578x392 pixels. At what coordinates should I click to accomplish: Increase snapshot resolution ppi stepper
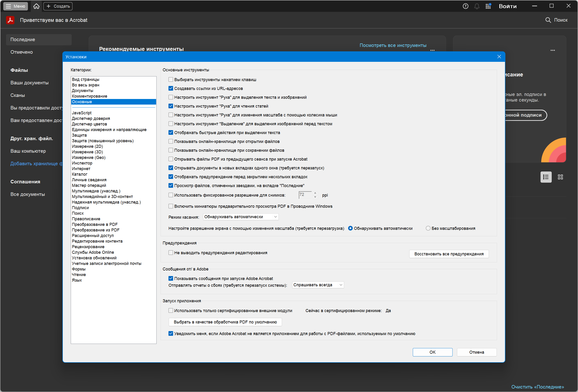315,193
